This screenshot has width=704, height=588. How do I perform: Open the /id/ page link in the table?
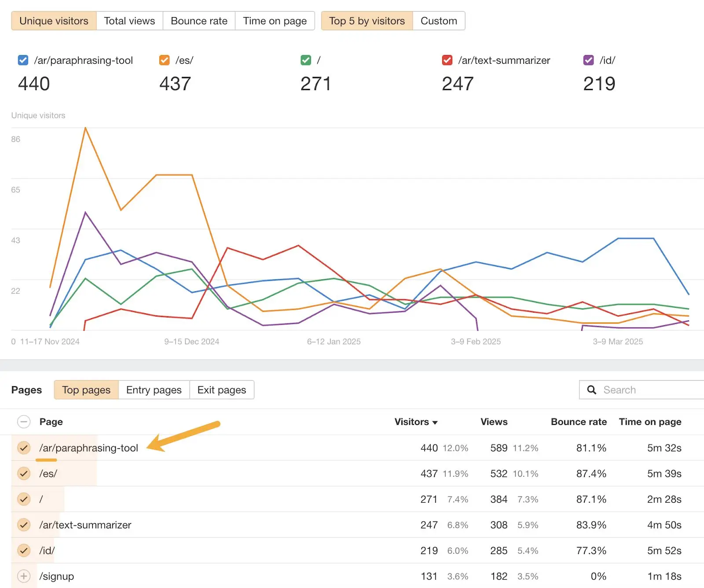pyautogui.click(x=47, y=550)
